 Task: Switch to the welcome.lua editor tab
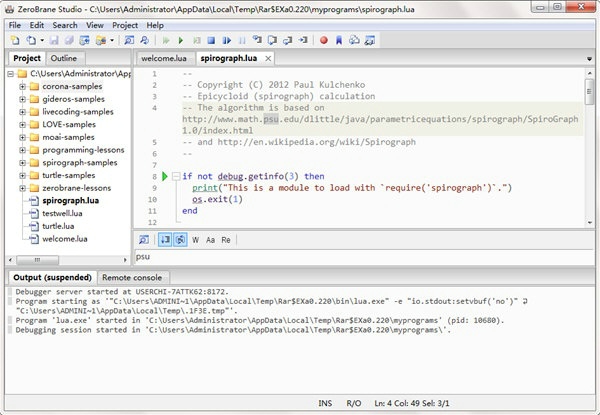coord(164,59)
